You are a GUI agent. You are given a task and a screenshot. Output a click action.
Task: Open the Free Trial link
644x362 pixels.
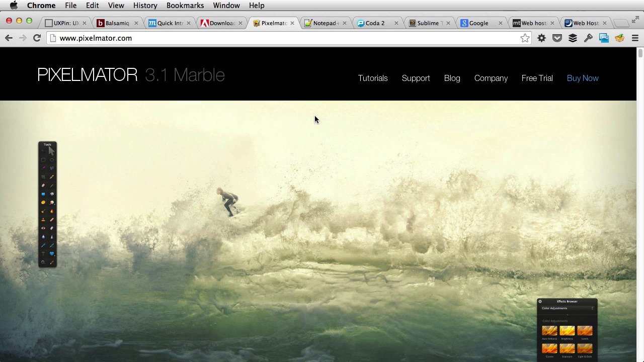[x=537, y=78]
